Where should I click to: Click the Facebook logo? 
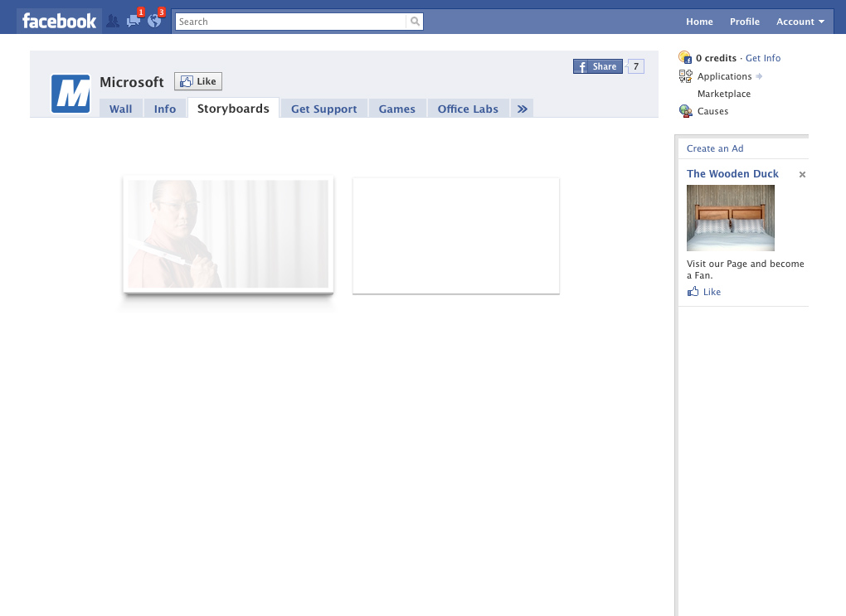pyautogui.click(x=60, y=22)
